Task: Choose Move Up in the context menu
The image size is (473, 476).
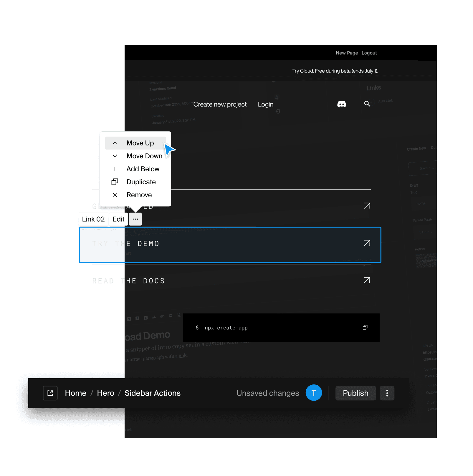Action: click(x=135, y=143)
